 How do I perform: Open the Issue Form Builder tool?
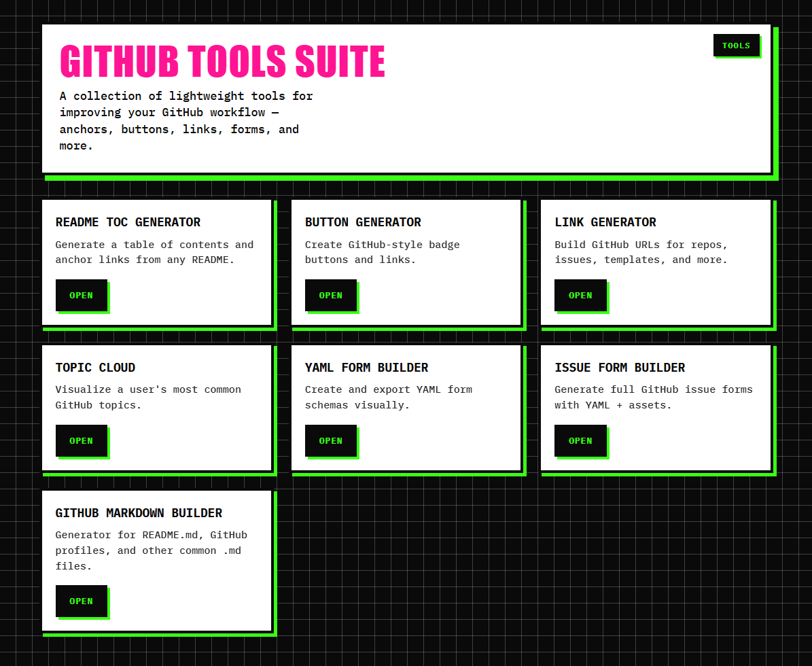click(580, 440)
